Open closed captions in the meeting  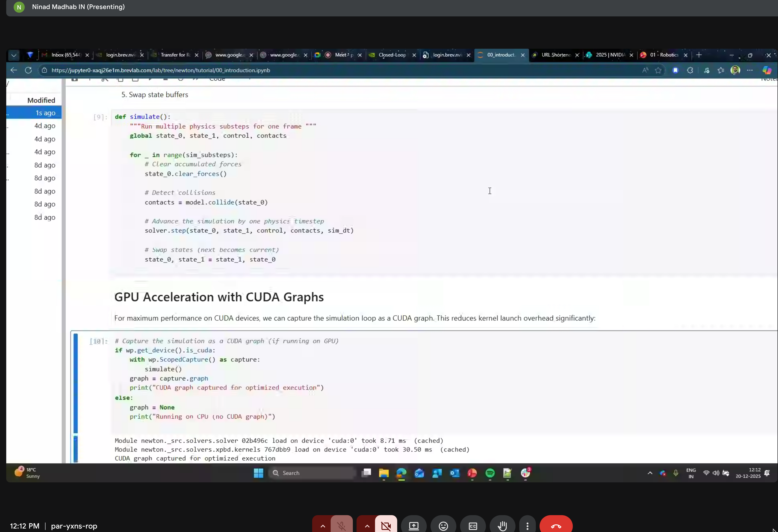[473, 526]
